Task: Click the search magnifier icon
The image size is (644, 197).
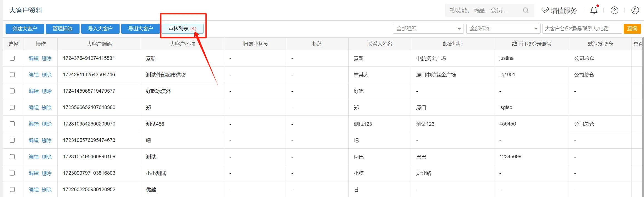Action: click(525, 10)
